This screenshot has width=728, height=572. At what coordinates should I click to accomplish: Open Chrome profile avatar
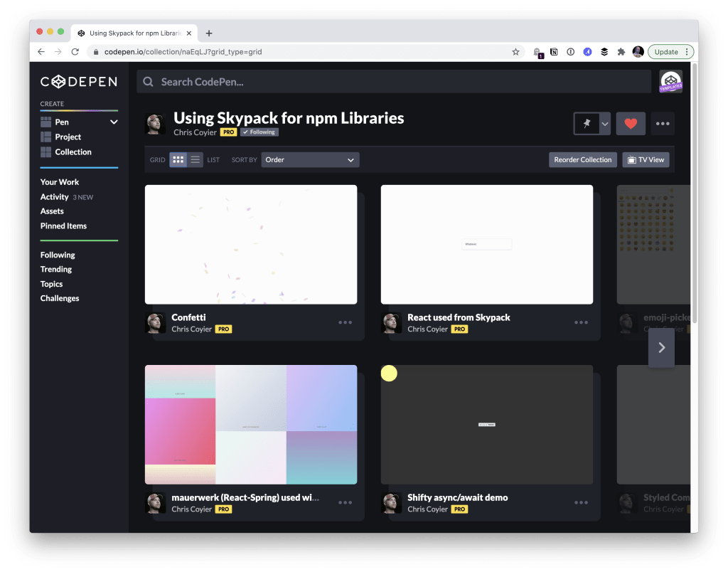click(x=638, y=52)
